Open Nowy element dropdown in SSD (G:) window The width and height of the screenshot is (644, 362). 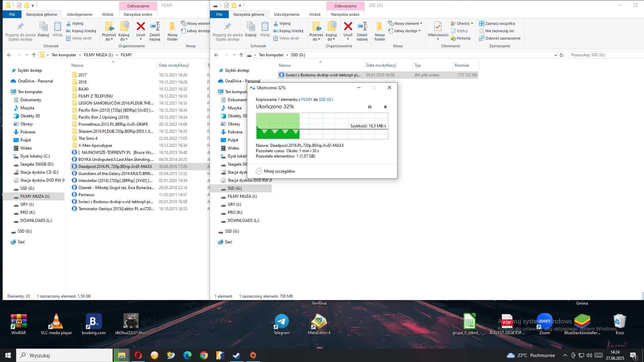pyautogui.click(x=405, y=23)
